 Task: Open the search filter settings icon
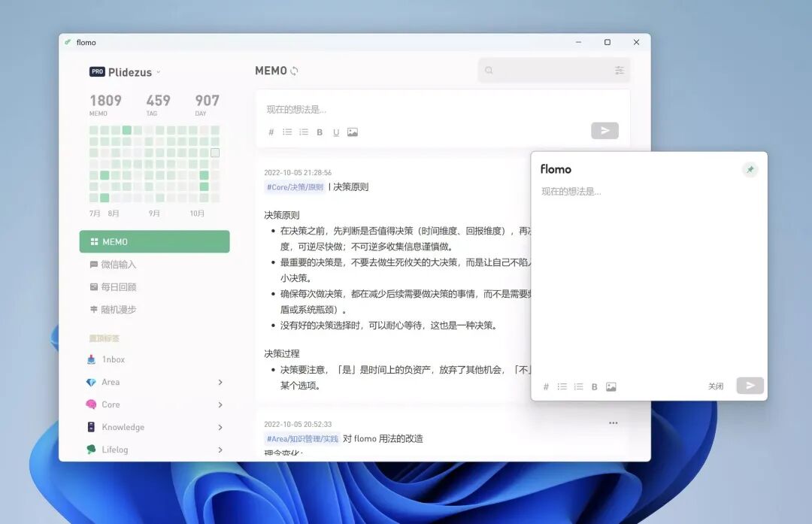coord(620,71)
